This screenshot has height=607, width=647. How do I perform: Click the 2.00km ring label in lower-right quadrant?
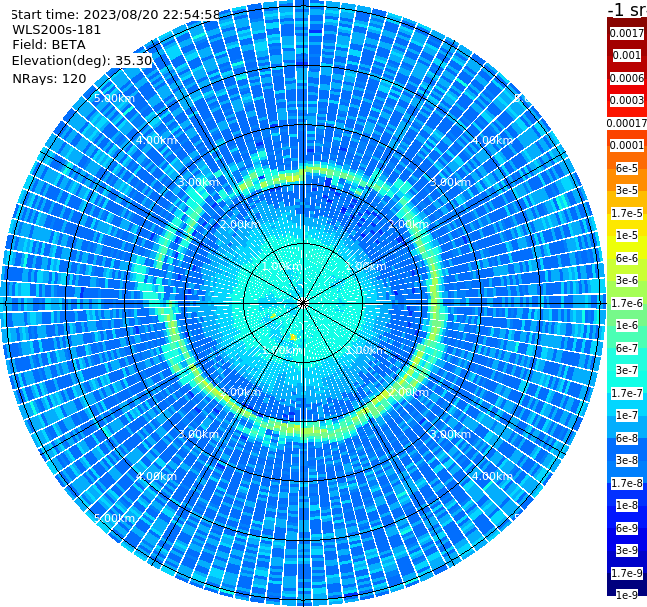point(409,392)
